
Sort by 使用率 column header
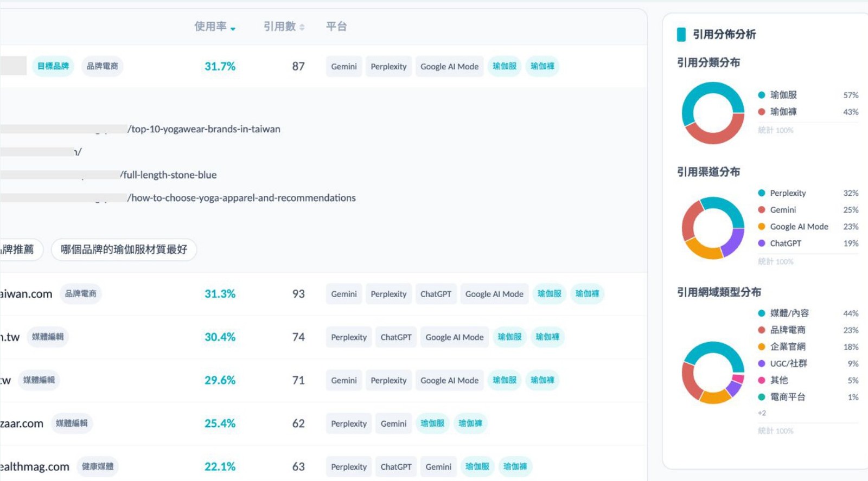215,27
